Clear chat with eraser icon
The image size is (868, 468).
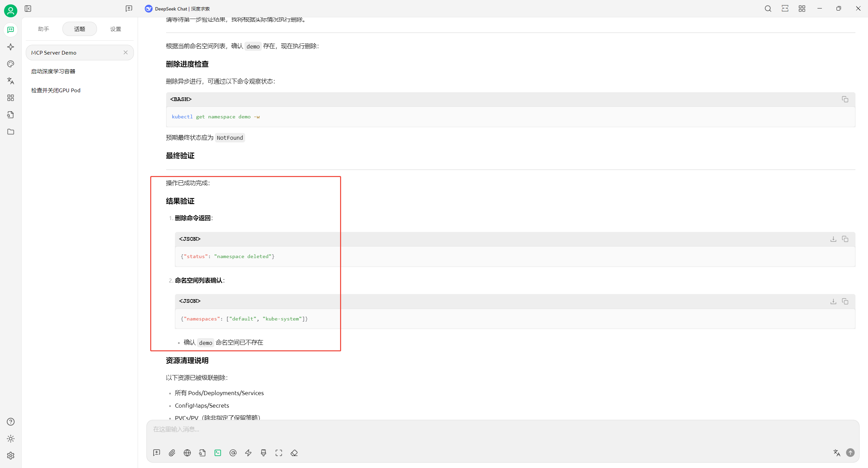(x=294, y=453)
